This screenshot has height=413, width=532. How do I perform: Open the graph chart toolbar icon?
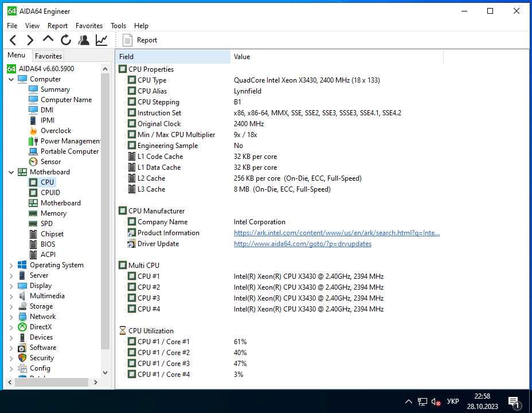(x=101, y=40)
